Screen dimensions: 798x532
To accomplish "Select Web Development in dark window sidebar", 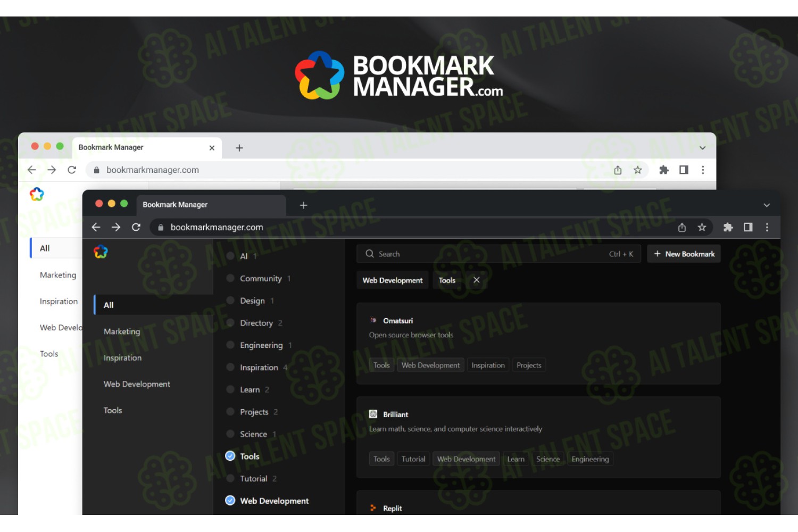I will click(x=137, y=384).
